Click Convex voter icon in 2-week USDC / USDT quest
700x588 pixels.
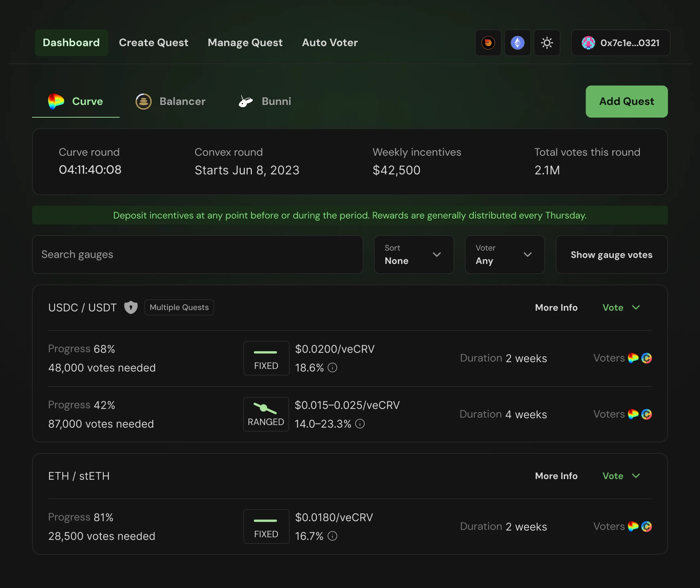tap(647, 358)
